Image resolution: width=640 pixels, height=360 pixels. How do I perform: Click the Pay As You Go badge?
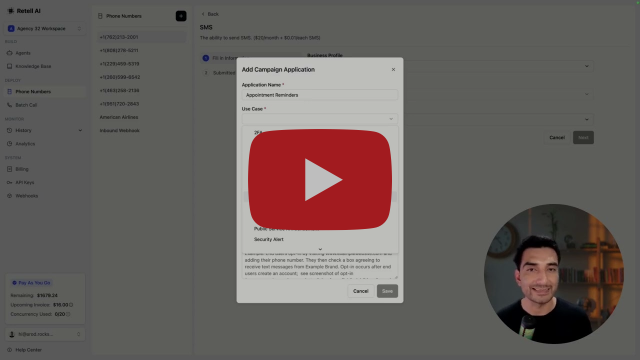pos(31,282)
